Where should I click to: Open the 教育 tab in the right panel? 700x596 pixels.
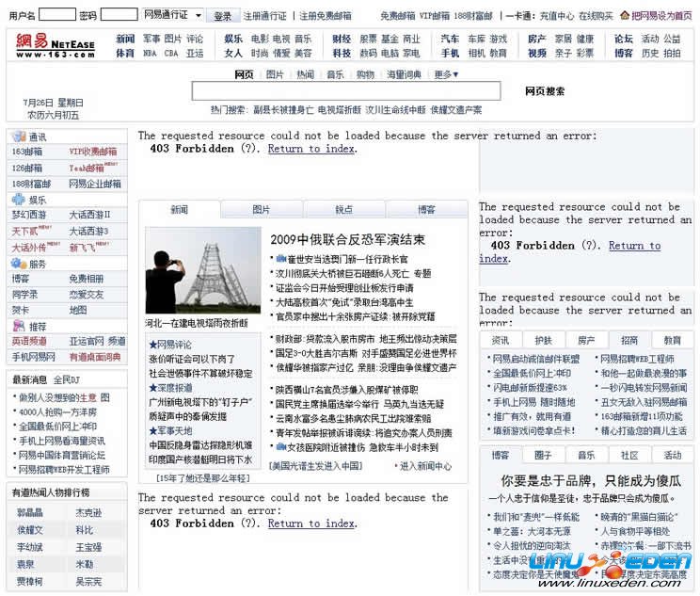(x=672, y=341)
